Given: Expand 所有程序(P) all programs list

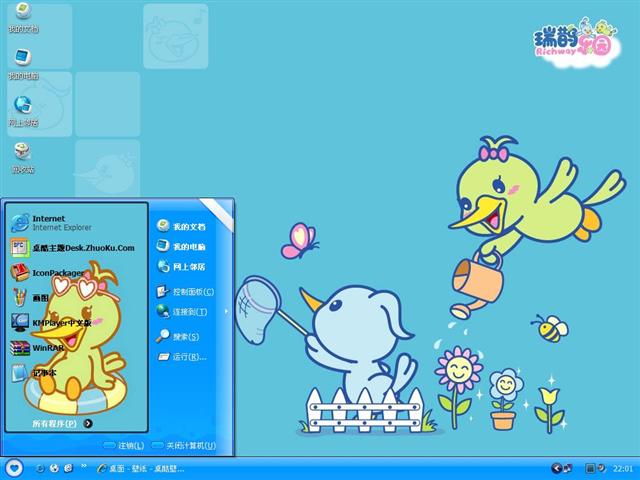Looking at the screenshot, I should (62, 424).
